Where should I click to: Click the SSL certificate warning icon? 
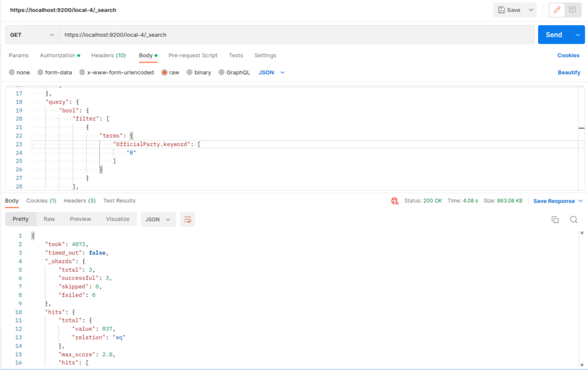394,201
